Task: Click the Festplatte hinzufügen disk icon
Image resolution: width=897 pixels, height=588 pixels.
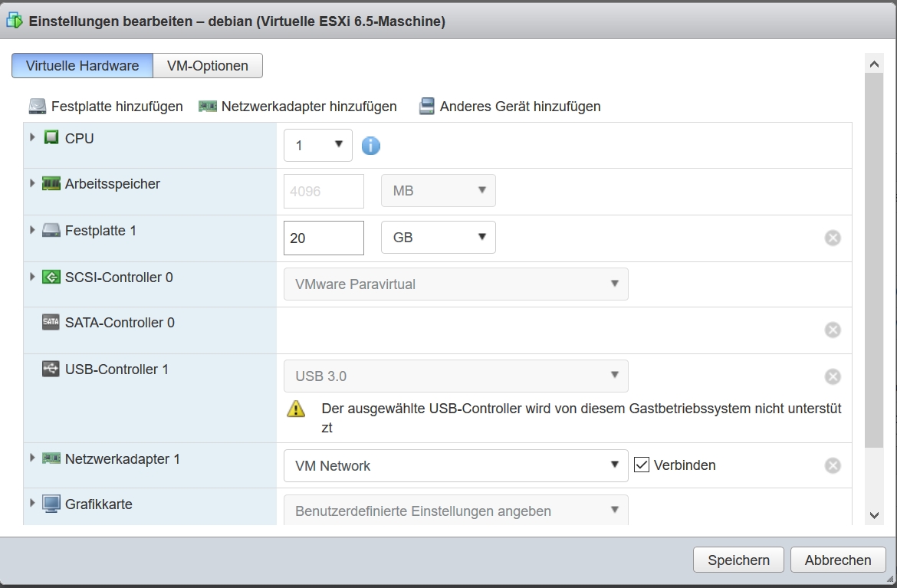Action: (38, 107)
